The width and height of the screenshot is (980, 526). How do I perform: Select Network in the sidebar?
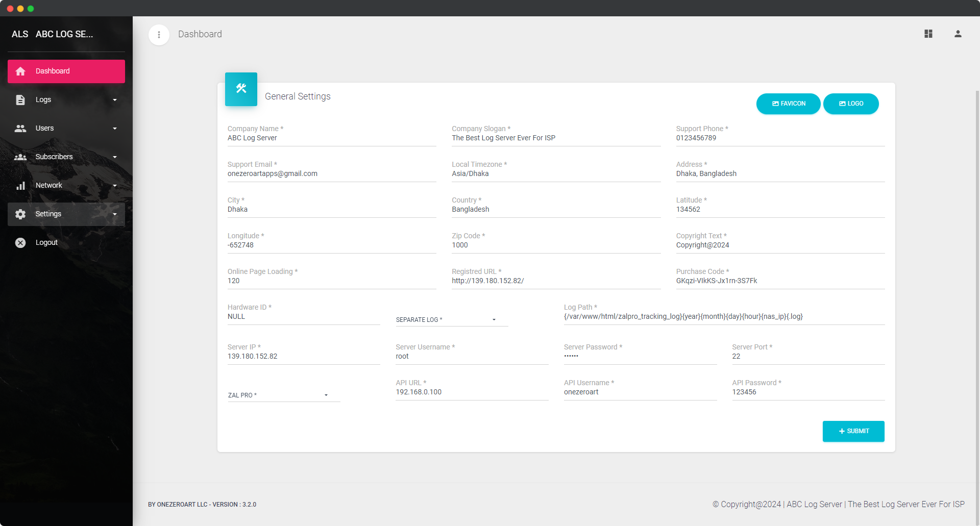click(66, 186)
